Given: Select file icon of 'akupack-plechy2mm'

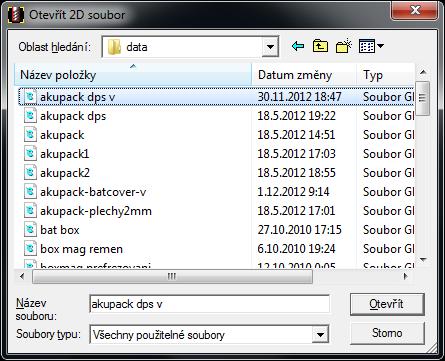Looking at the screenshot, I should tap(30, 211).
